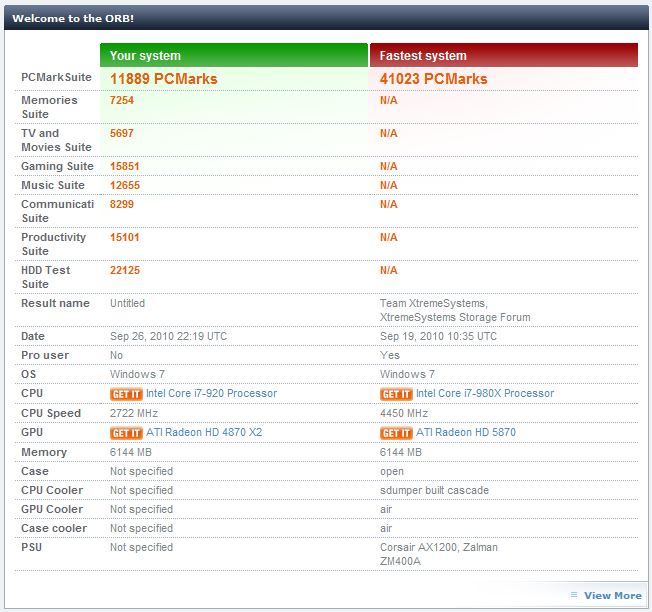This screenshot has width=652, height=612.
Task: Click the HDD Test Suite row label
Action: point(46,277)
